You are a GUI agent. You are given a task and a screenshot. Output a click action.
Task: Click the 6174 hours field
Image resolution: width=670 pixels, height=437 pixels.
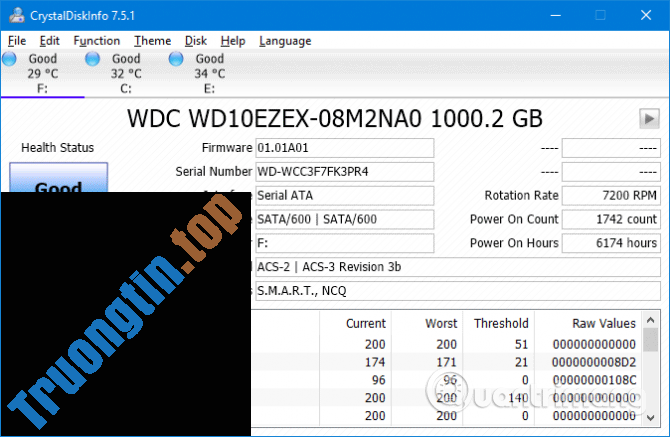point(611,243)
